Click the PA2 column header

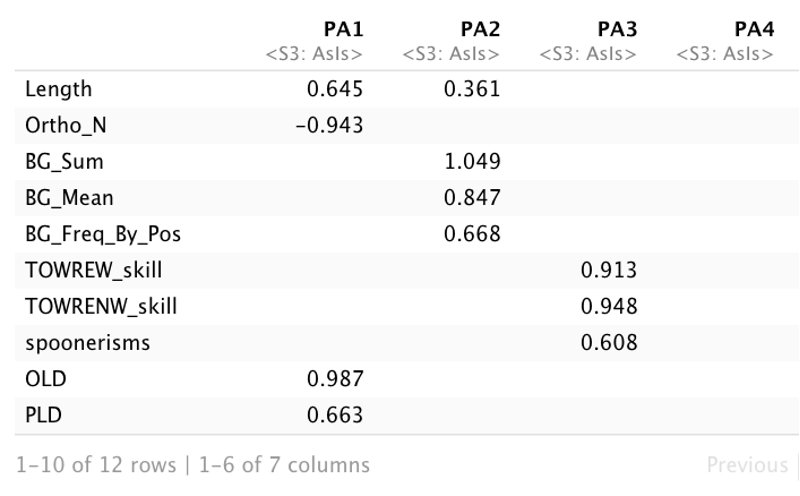point(480,29)
